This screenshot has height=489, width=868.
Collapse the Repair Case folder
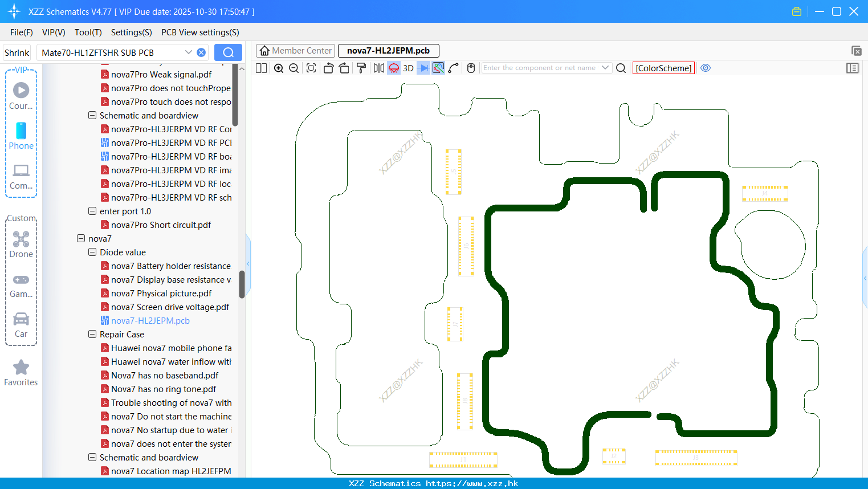(x=92, y=334)
